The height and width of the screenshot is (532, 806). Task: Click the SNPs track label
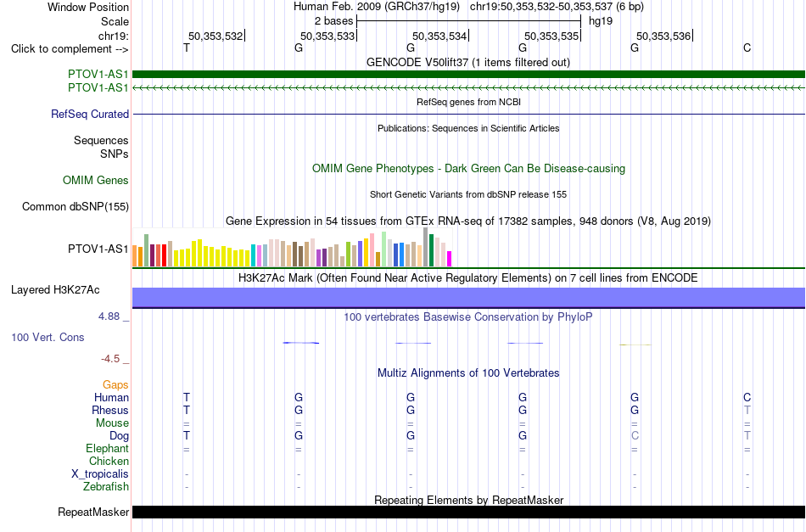[115, 154]
